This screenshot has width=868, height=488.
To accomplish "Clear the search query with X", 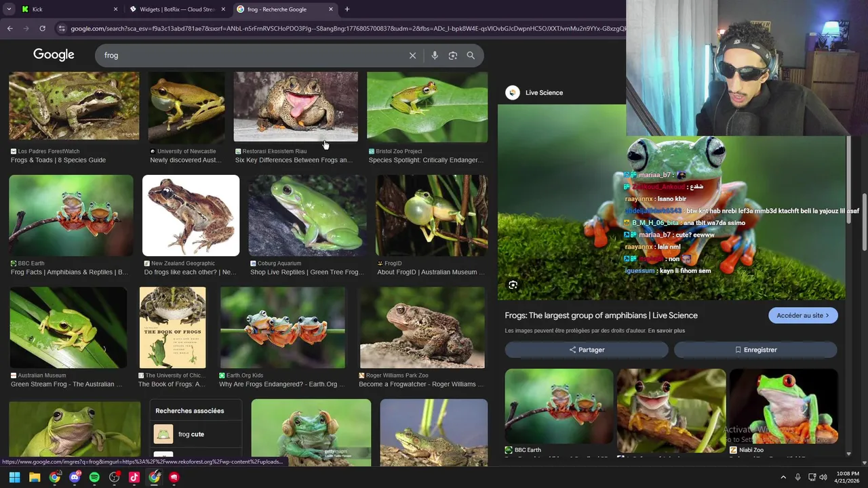I will [412, 56].
